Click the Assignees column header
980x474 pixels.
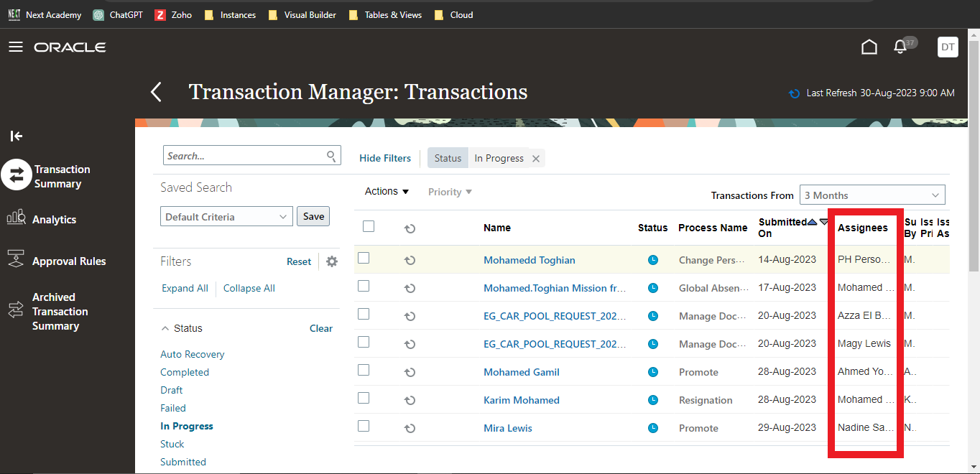pyautogui.click(x=863, y=228)
